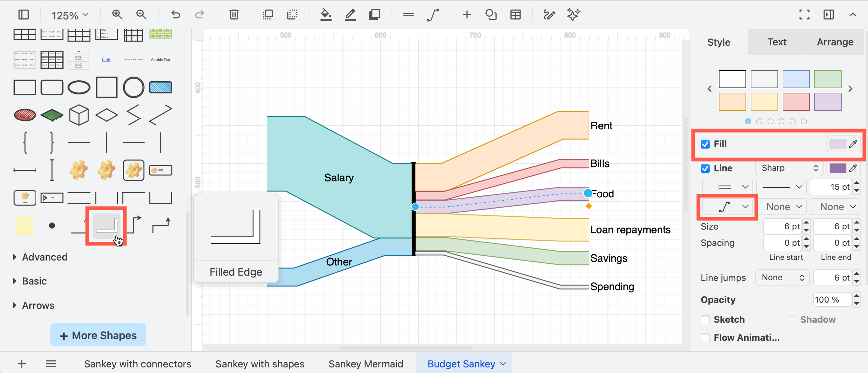Screen dimensions: 868x373
Task: Activate the Zoom In tool
Action: click(x=117, y=14)
